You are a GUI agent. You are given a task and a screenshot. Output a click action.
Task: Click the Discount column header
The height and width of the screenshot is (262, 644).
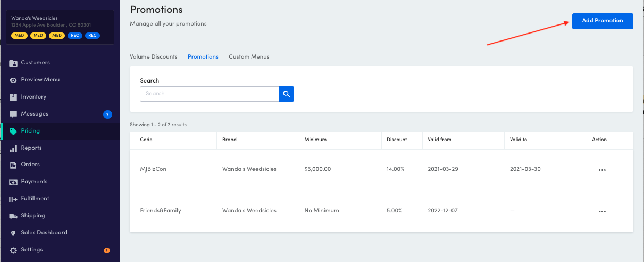tap(397, 140)
